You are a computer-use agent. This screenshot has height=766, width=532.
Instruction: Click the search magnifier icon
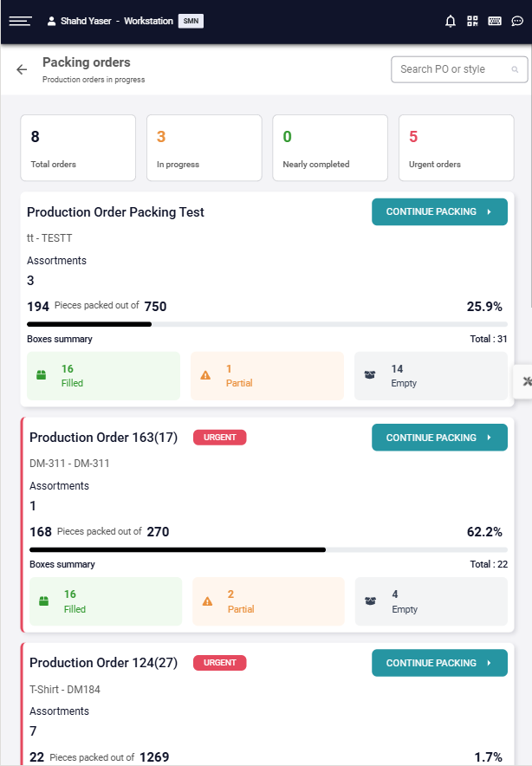point(515,69)
